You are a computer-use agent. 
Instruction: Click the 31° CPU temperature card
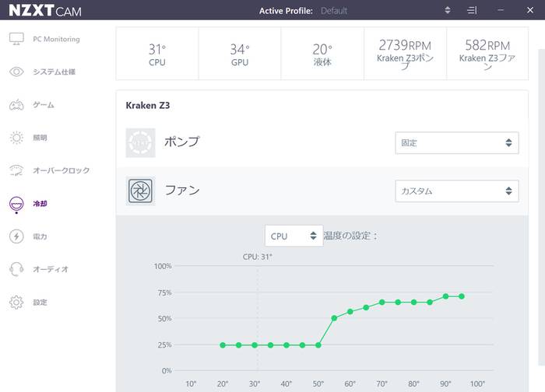pos(157,54)
